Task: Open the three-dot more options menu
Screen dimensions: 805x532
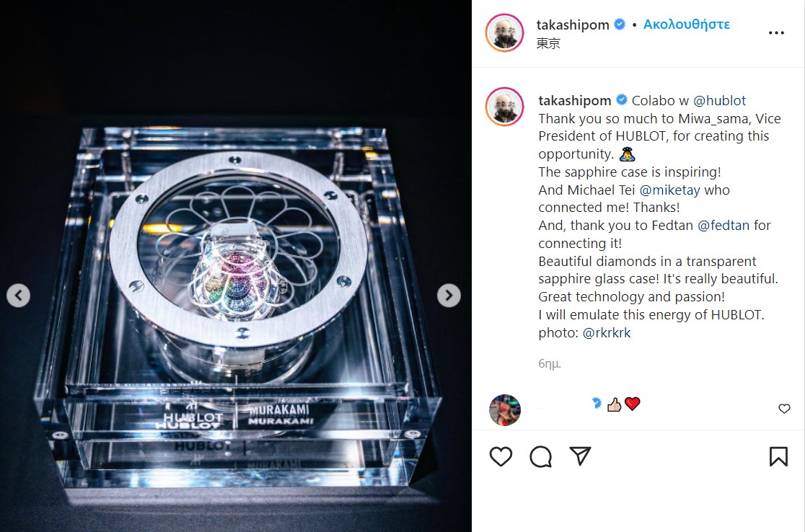Action: tap(776, 33)
